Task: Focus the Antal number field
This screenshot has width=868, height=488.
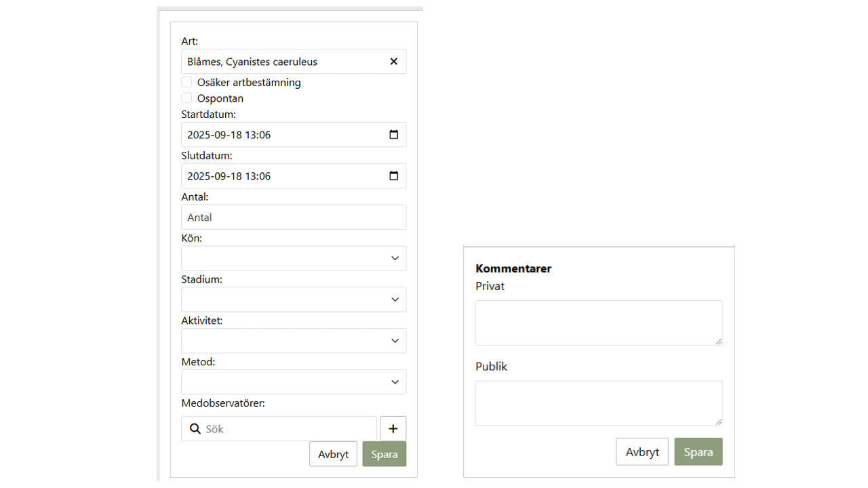Action: 294,218
